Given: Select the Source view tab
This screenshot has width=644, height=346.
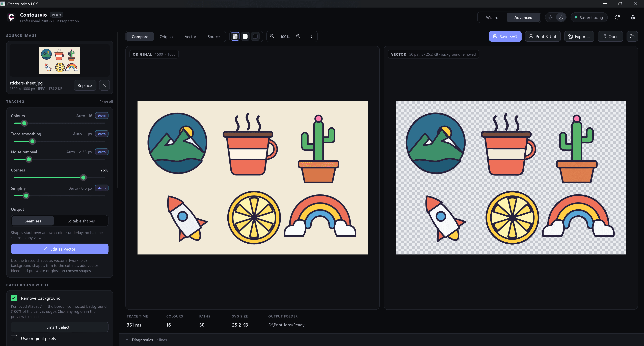Looking at the screenshot, I should 213,37.
